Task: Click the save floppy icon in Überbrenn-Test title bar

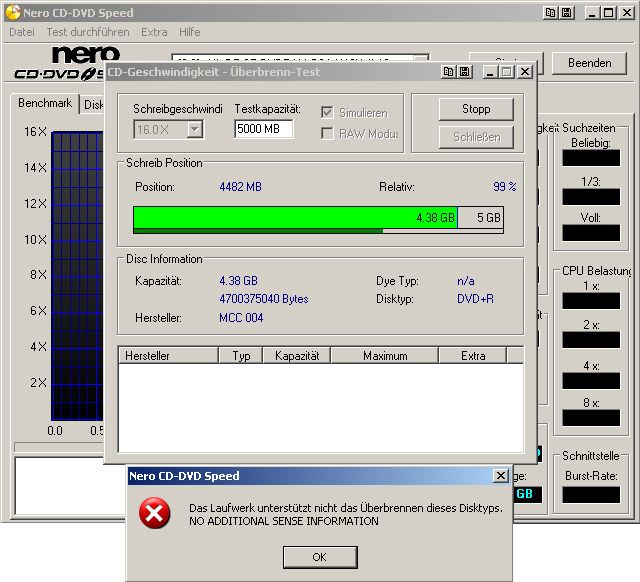Action: pos(464,72)
